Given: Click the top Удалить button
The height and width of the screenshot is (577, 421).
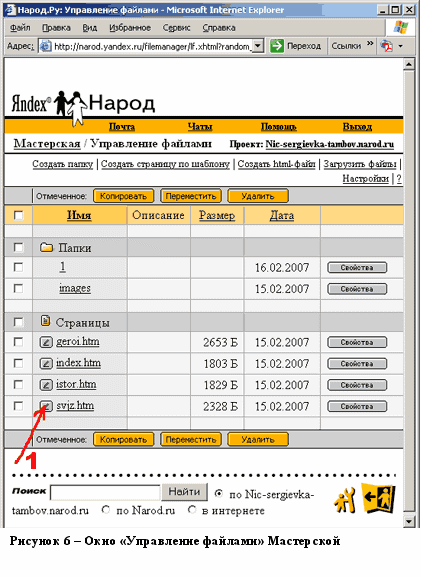Looking at the screenshot, I should coord(258,196).
